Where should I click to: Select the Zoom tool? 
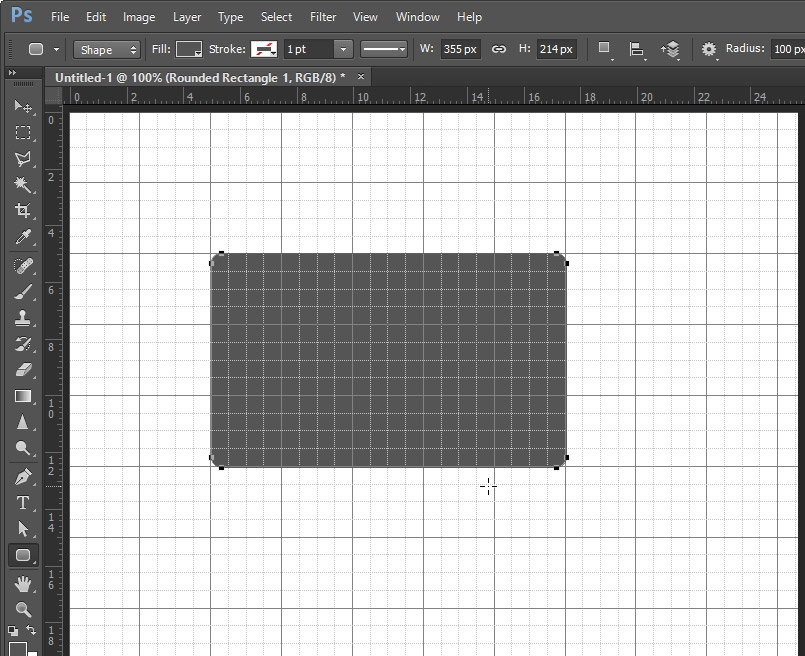pyautogui.click(x=23, y=609)
